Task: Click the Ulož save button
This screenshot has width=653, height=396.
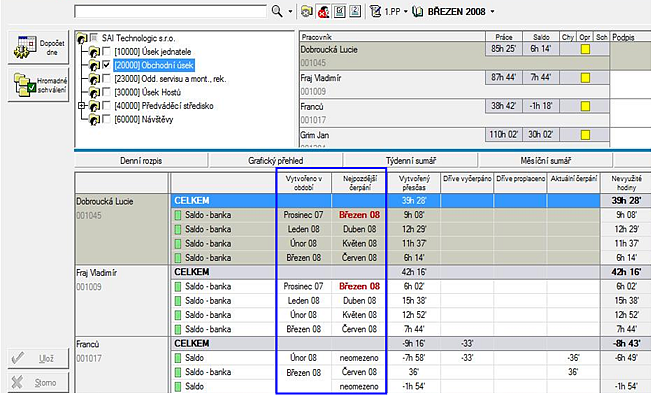Action: click(38, 359)
